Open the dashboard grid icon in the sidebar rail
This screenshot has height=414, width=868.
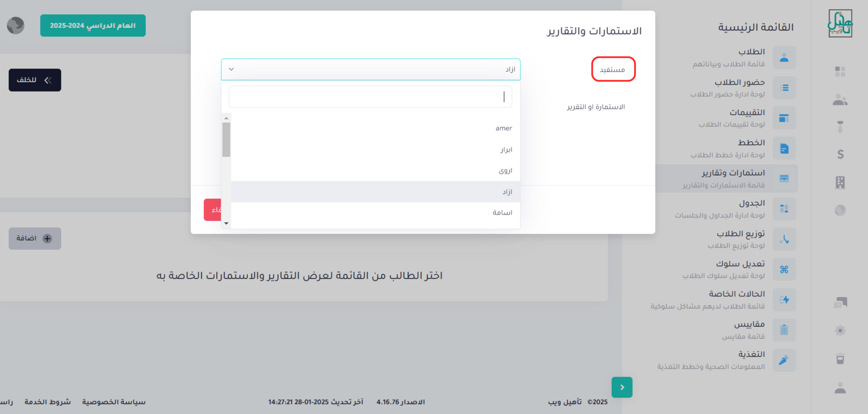click(840, 71)
